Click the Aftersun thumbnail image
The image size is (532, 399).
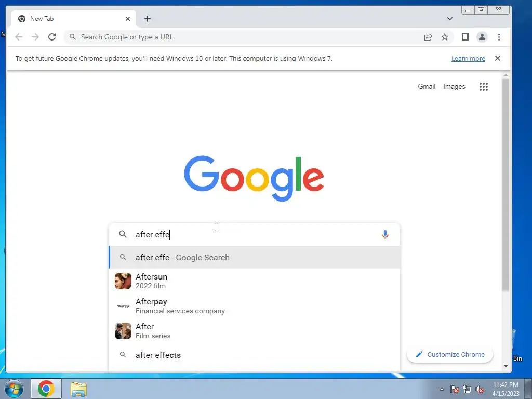click(123, 281)
